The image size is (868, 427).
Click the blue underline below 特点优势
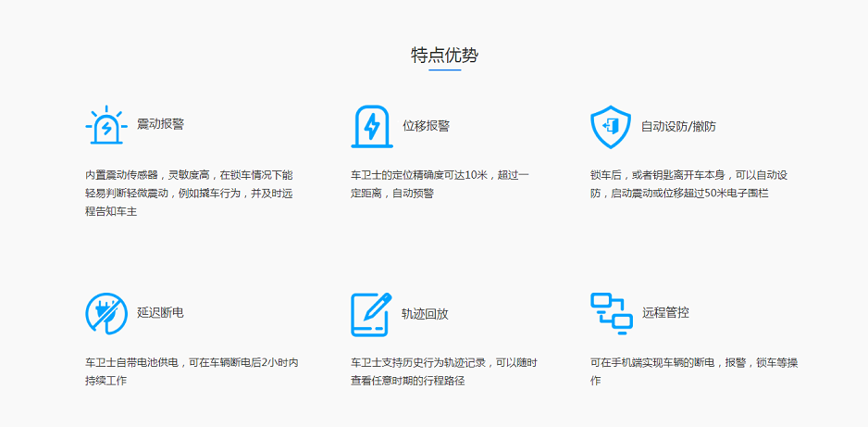pos(445,70)
